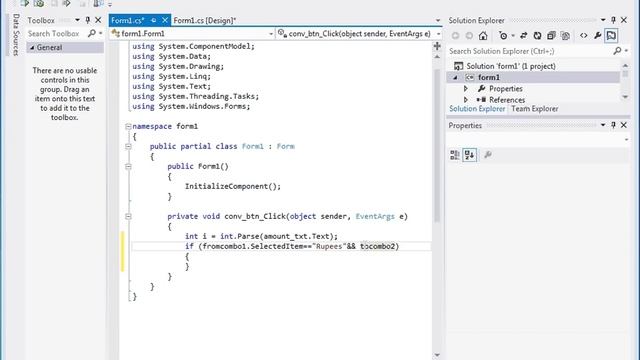Click the Search Solution Explorer input field
Screen dimensions: 640x360
point(530,51)
